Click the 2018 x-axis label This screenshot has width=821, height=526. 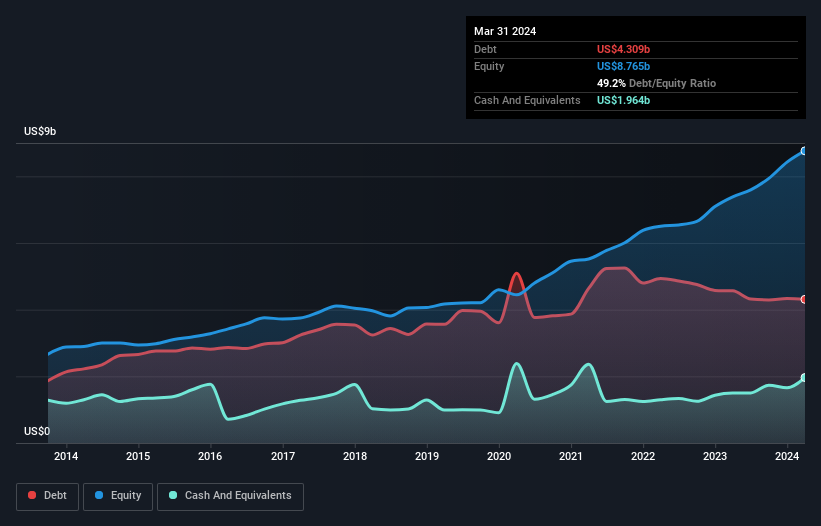pyautogui.click(x=355, y=456)
